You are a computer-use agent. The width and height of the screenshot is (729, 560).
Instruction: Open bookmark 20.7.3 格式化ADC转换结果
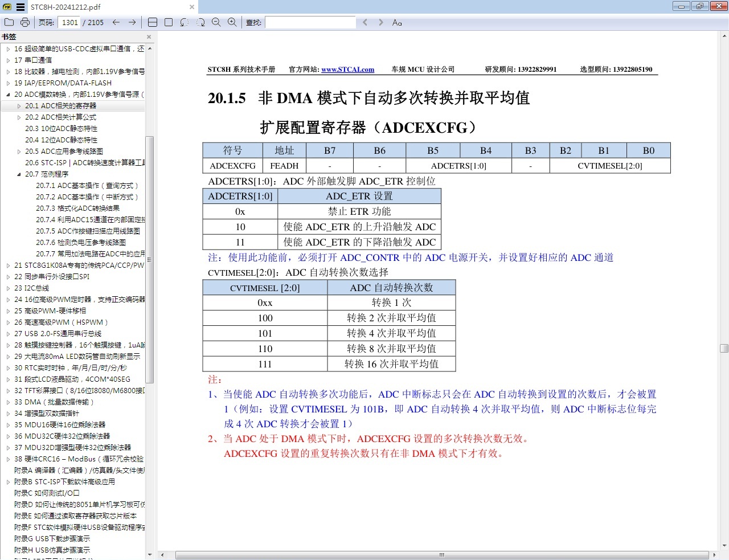point(77,209)
